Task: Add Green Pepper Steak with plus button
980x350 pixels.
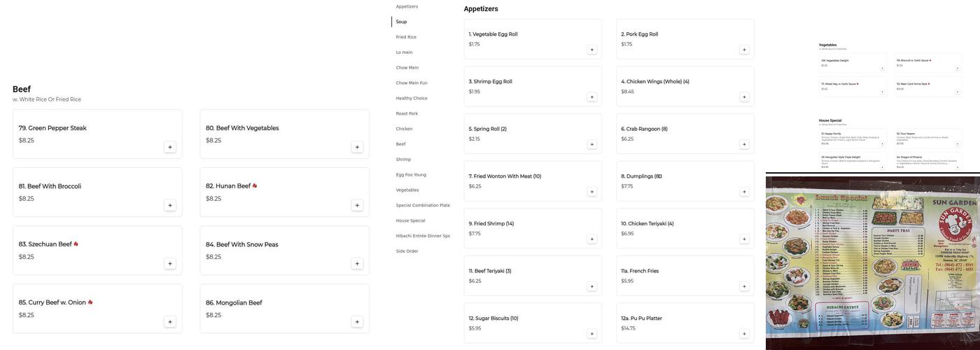Action: coord(169,147)
